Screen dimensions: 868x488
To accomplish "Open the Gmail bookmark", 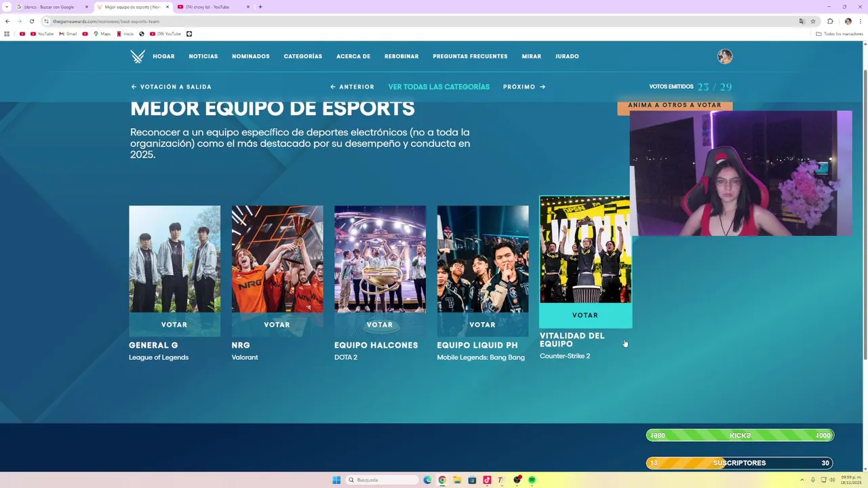I will click(68, 34).
